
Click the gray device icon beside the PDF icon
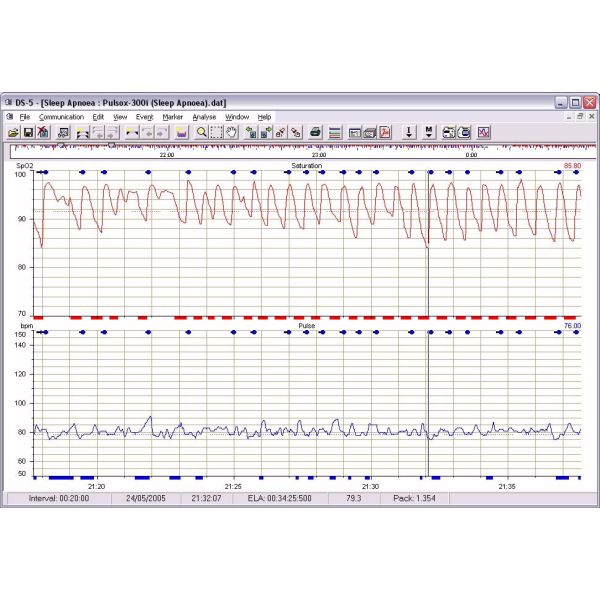[370, 133]
